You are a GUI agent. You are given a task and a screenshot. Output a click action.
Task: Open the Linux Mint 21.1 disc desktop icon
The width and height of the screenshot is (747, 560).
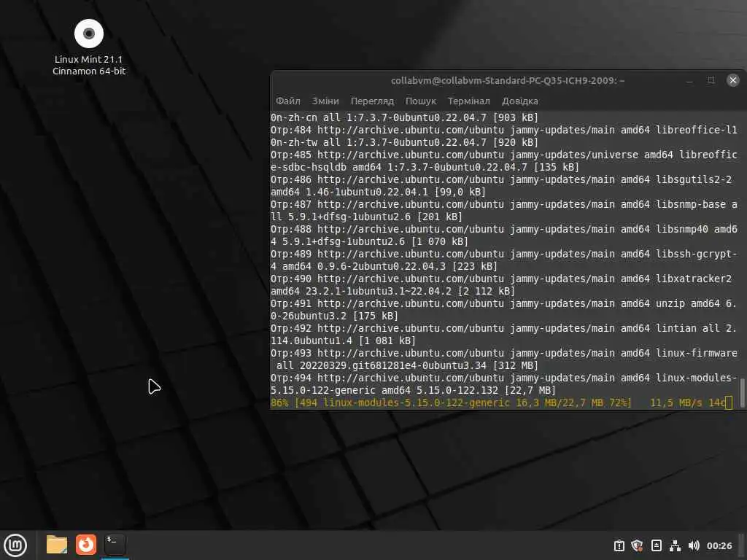tap(89, 34)
